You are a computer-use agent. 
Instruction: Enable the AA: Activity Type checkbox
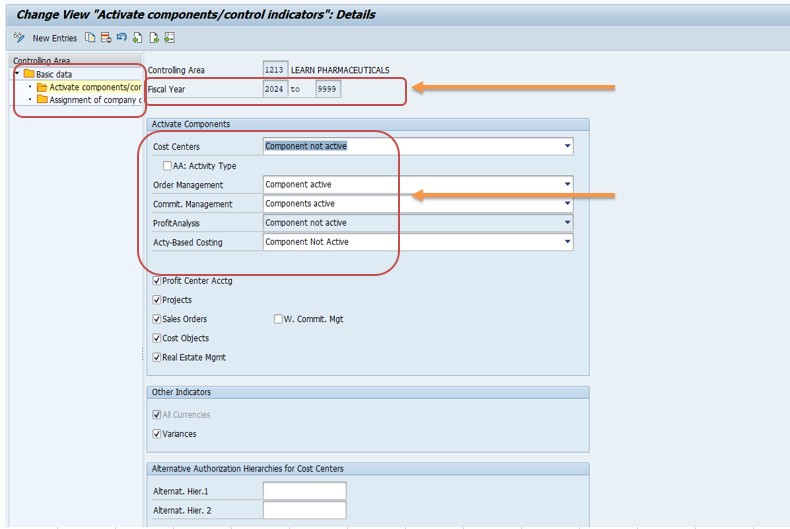tap(167, 166)
